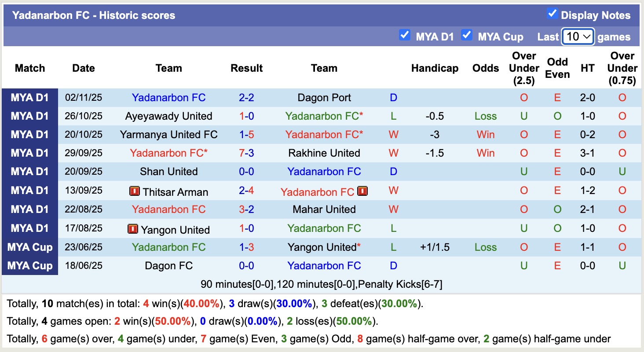
Task: Open the Last games count dropdown
Action: (x=578, y=37)
